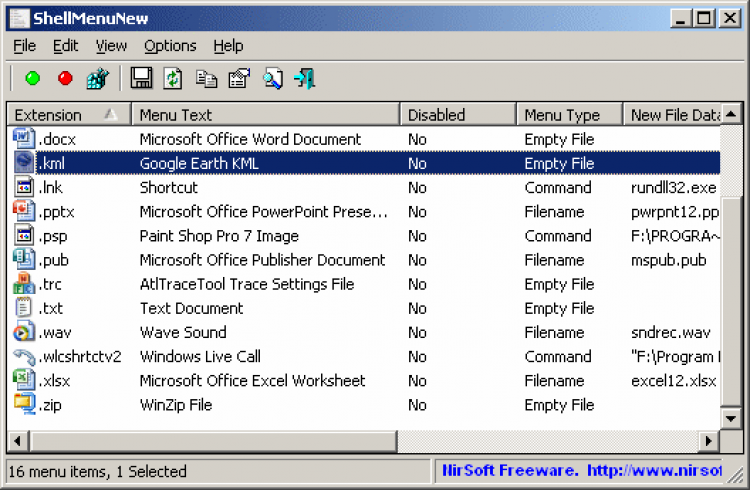Select the Wave Sound menu text

pos(183,333)
